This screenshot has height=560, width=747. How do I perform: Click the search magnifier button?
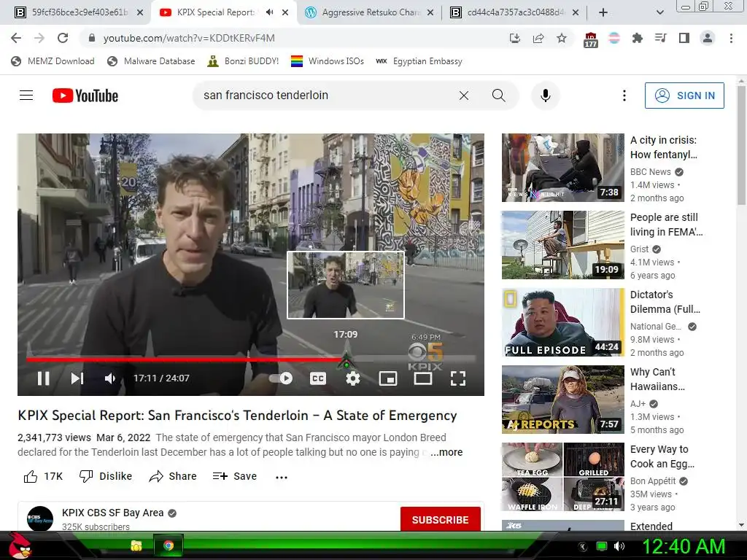click(x=499, y=96)
